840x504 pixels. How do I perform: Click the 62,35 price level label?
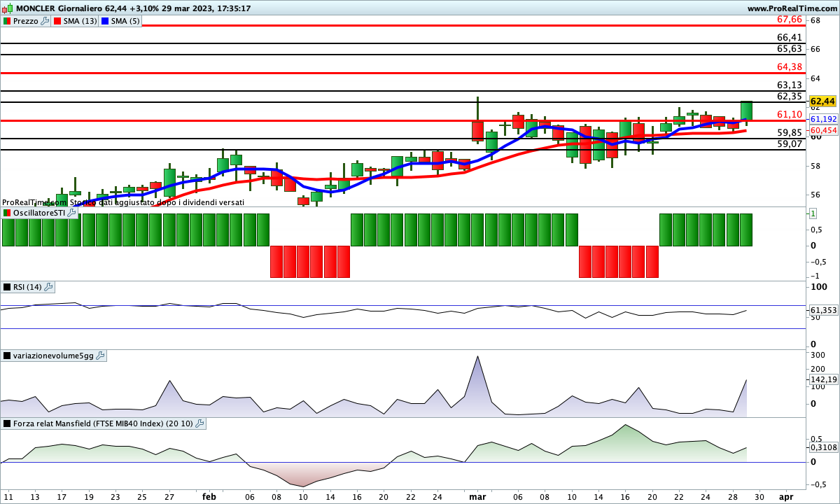tap(790, 96)
